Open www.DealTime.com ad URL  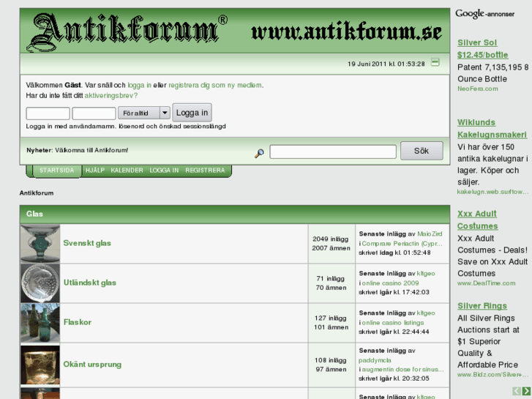click(x=486, y=283)
